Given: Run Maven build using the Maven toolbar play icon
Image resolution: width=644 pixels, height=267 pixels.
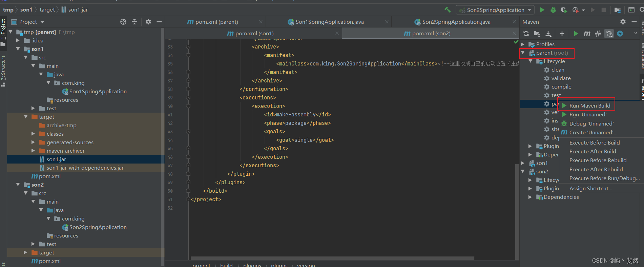Looking at the screenshot, I should (576, 34).
